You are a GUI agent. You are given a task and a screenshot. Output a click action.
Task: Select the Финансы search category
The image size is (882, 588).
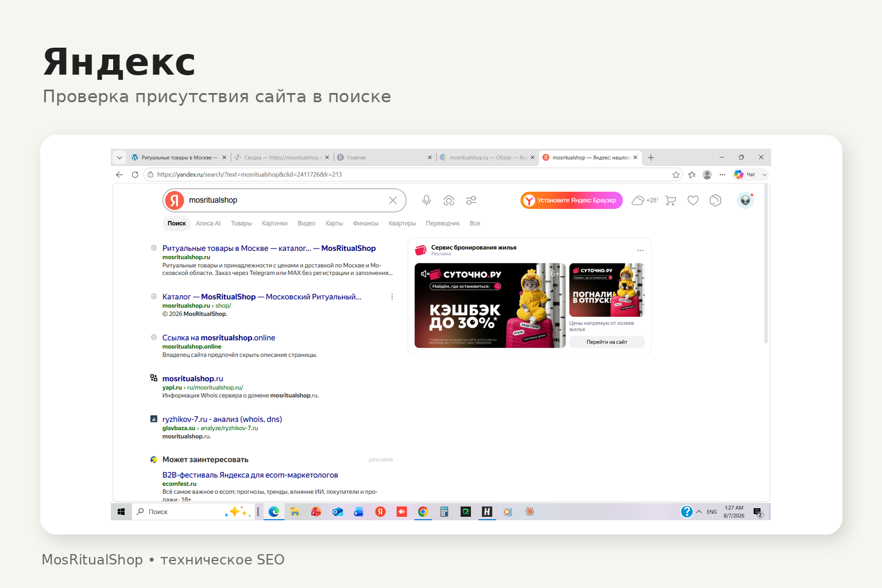[x=366, y=223]
